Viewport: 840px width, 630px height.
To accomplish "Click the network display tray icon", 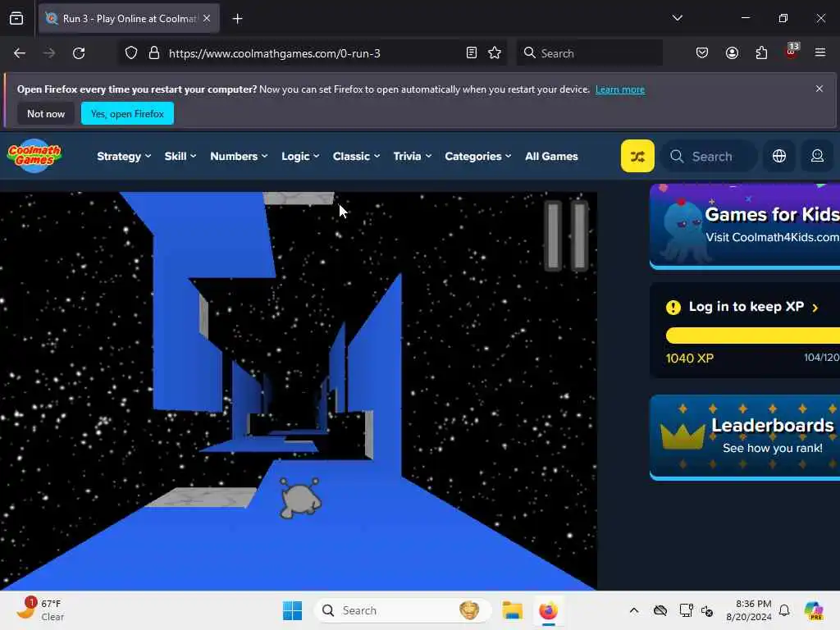I will [686, 610].
